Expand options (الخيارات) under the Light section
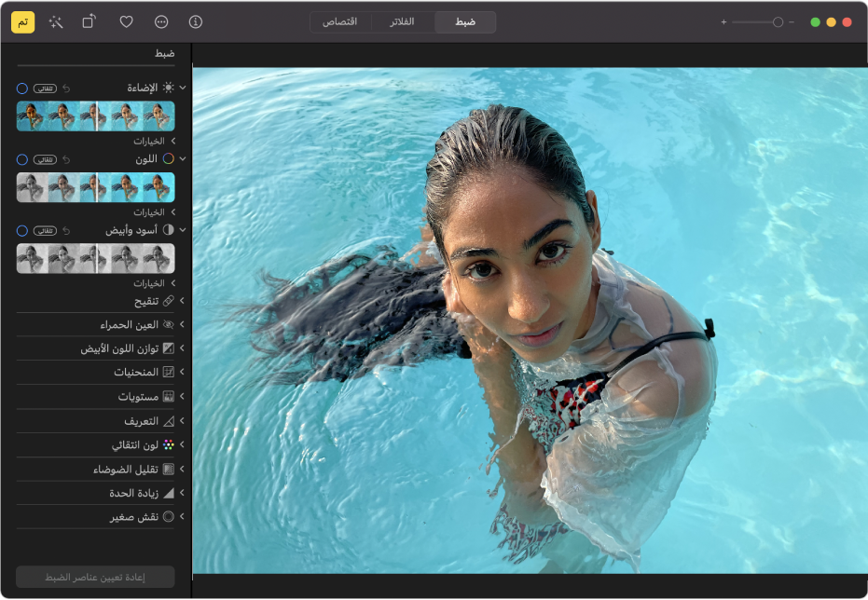The image size is (868, 600). point(172,141)
